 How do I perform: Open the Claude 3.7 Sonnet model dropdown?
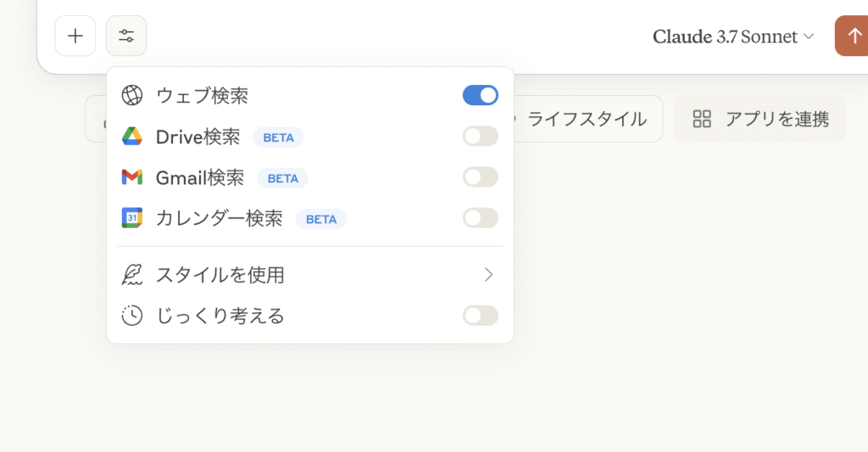733,36
